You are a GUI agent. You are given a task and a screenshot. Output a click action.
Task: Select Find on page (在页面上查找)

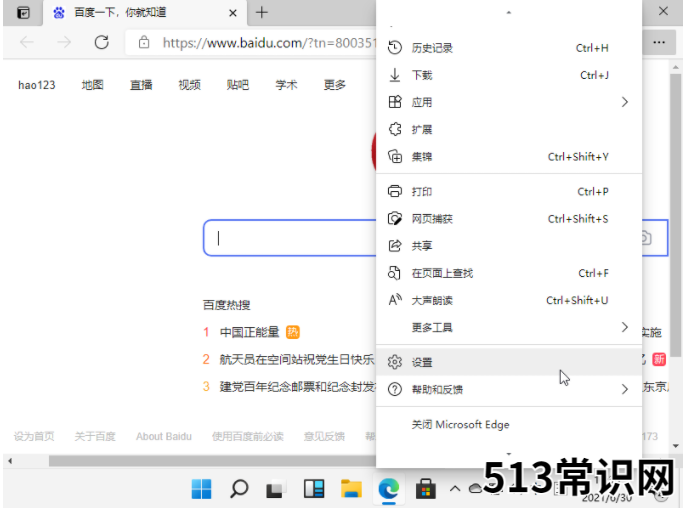(x=509, y=273)
